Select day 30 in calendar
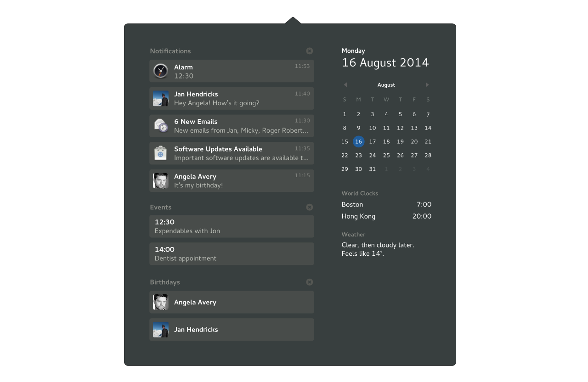Image resolution: width=588 pixels, height=382 pixels. click(359, 169)
